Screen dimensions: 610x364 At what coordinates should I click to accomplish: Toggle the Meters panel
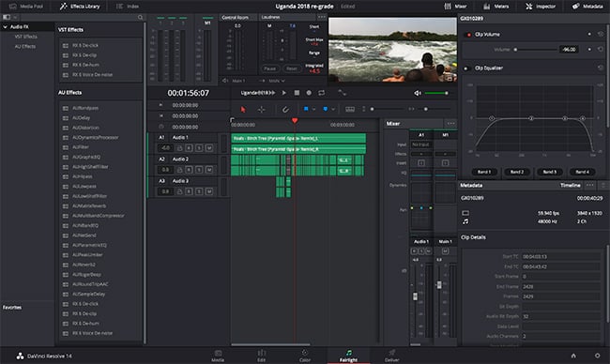tap(496, 7)
